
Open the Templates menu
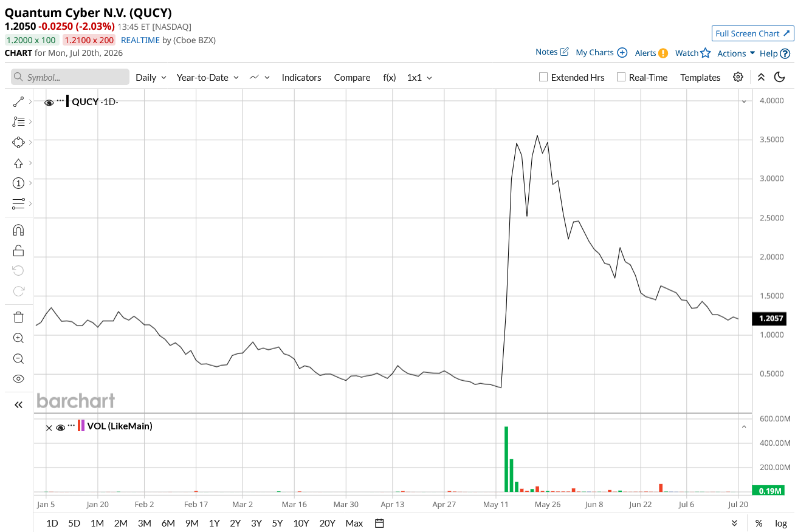click(700, 77)
